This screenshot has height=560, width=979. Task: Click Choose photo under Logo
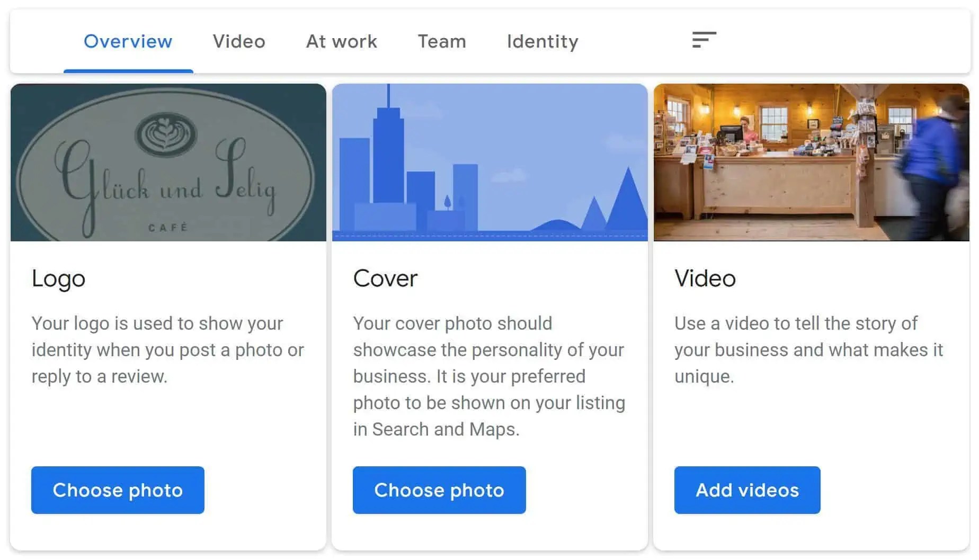(117, 490)
